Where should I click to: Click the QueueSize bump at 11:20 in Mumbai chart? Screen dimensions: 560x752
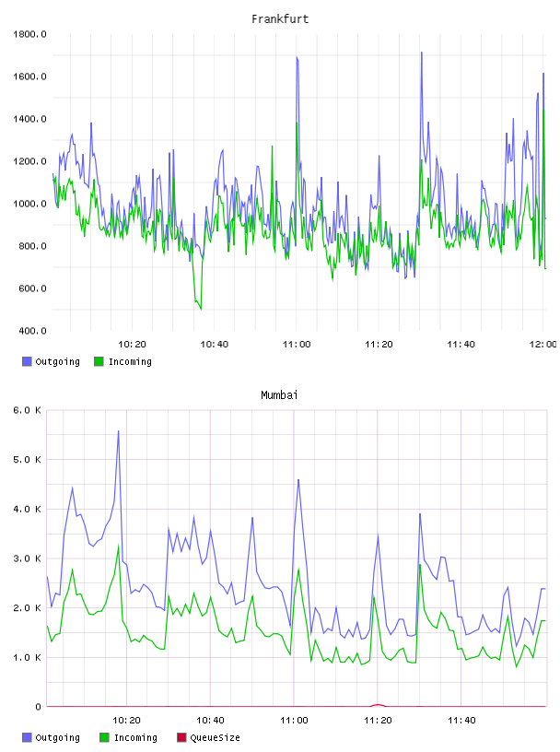pyautogui.click(x=378, y=705)
